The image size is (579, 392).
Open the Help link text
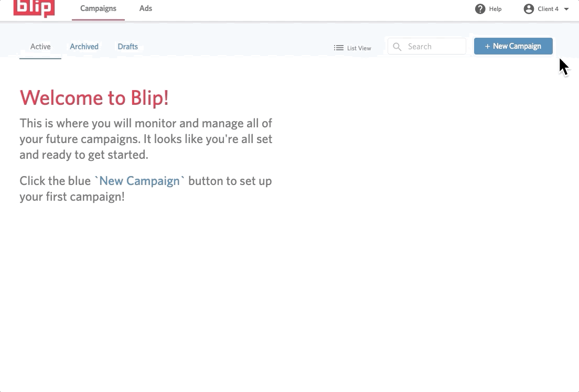pyautogui.click(x=495, y=9)
